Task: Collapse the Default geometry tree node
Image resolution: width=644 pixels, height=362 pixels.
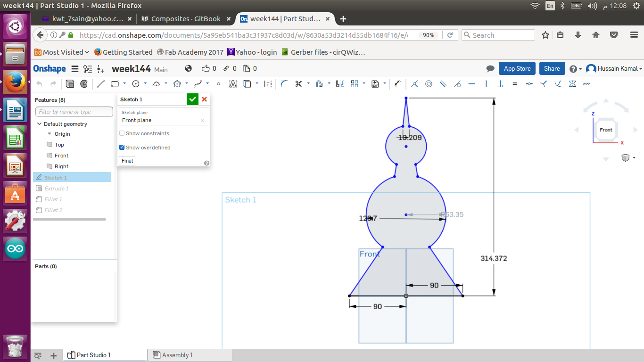Action: click(40, 124)
